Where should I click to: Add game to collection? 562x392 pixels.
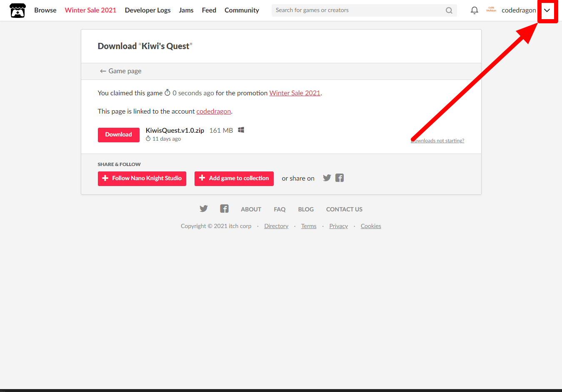[234, 179]
